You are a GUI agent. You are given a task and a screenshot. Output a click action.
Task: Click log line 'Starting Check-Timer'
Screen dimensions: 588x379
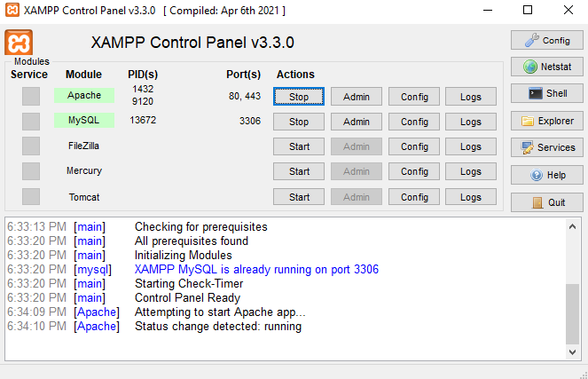[189, 284]
